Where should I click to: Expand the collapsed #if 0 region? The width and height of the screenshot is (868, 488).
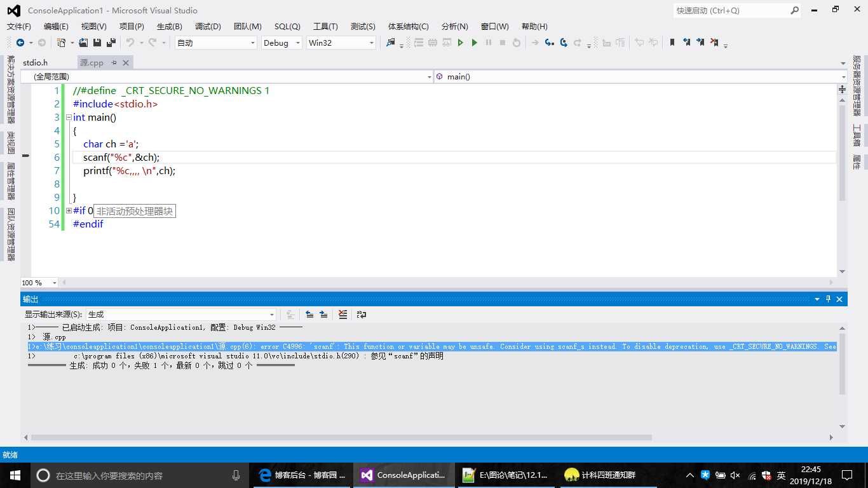point(69,210)
